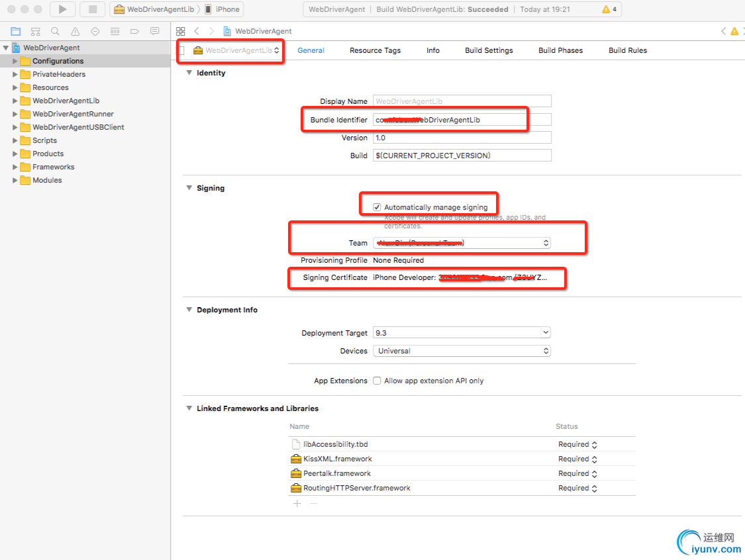Click the Bundle Identifier field
The width and height of the screenshot is (745, 560).
[x=462, y=120]
